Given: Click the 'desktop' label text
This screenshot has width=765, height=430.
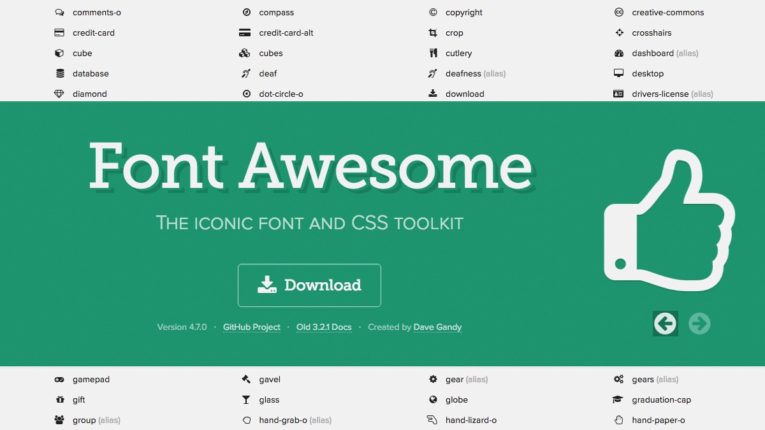Looking at the screenshot, I should [647, 74].
